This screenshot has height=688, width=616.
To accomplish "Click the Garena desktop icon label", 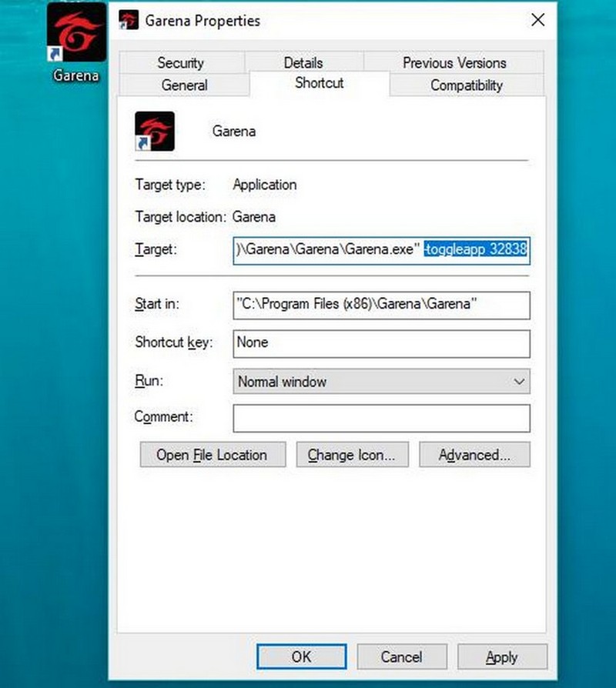I will click(76, 75).
